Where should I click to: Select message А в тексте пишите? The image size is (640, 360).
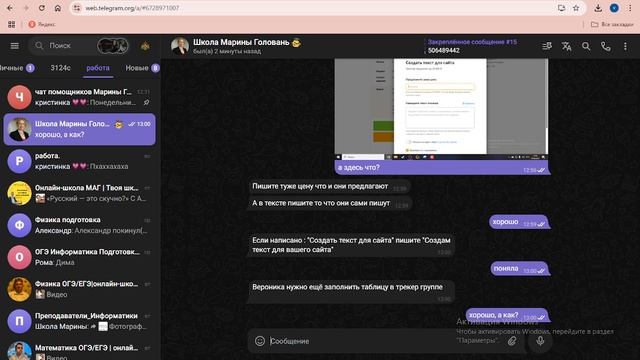click(330, 203)
